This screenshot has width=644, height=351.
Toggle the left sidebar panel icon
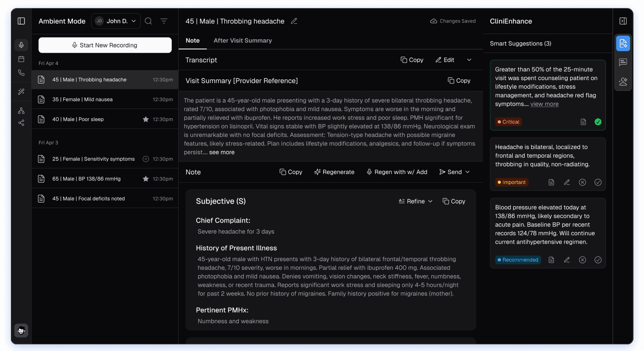point(21,21)
